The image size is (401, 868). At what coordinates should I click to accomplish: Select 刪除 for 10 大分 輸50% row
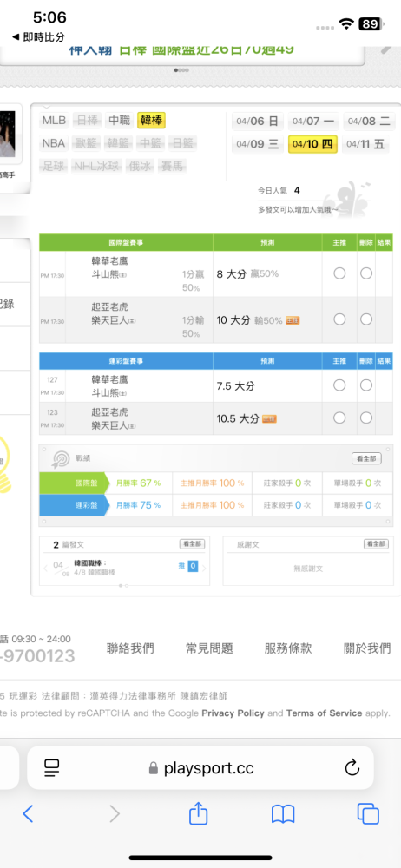pos(366,319)
